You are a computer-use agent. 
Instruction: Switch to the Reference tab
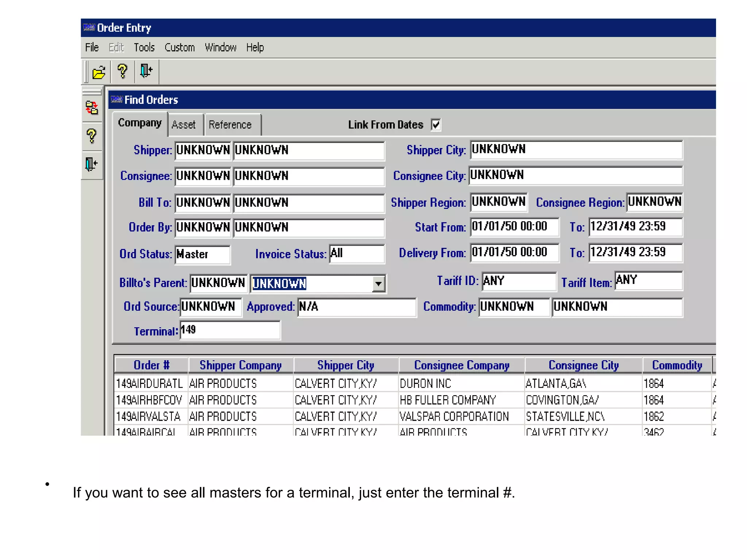pyautogui.click(x=230, y=125)
